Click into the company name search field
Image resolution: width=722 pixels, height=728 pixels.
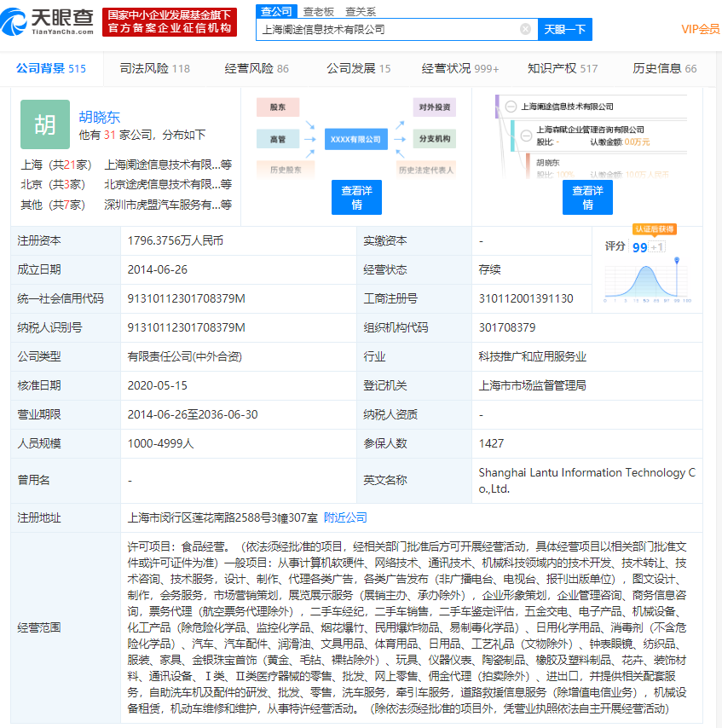click(388, 29)
